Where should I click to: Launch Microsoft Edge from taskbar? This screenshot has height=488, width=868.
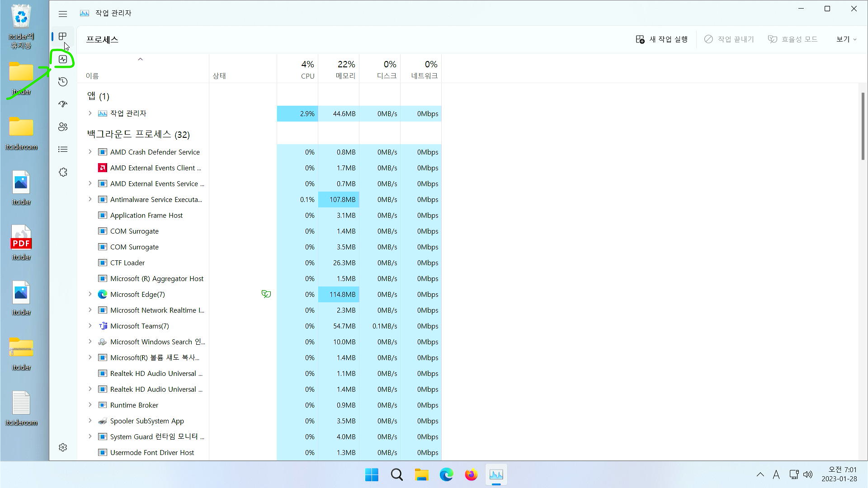coord(446,475)
